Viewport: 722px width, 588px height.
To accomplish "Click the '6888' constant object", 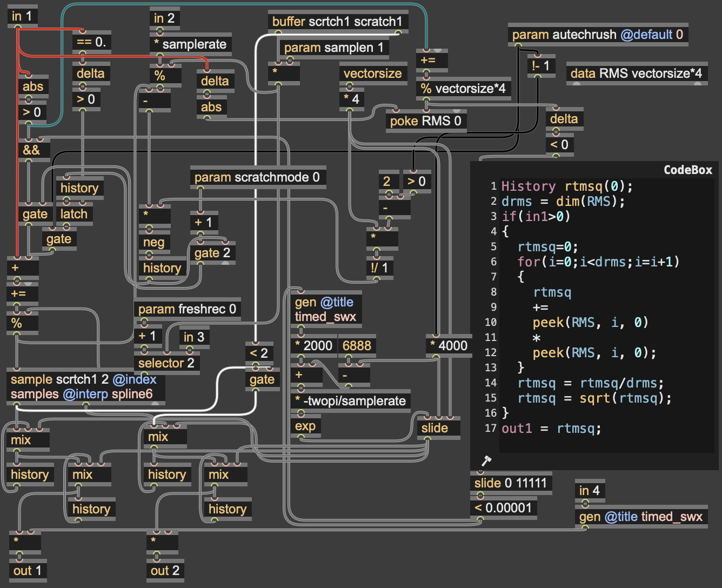I will pos(357,346).
